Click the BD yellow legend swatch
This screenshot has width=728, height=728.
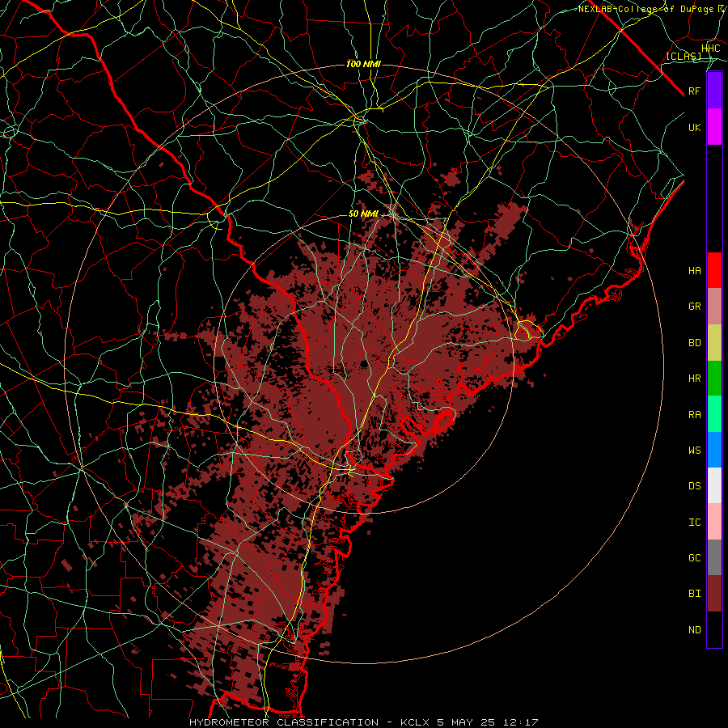pos(714,343)
